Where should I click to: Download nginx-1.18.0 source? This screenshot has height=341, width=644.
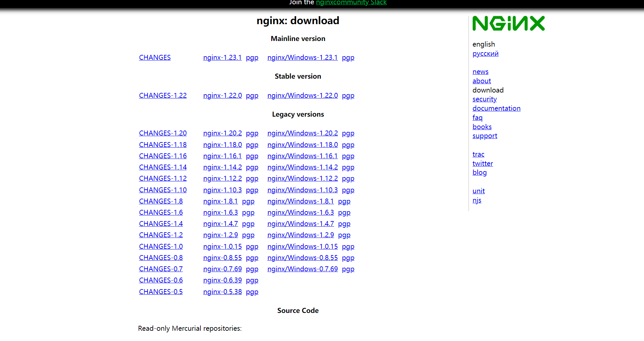[x=222, y=145]
